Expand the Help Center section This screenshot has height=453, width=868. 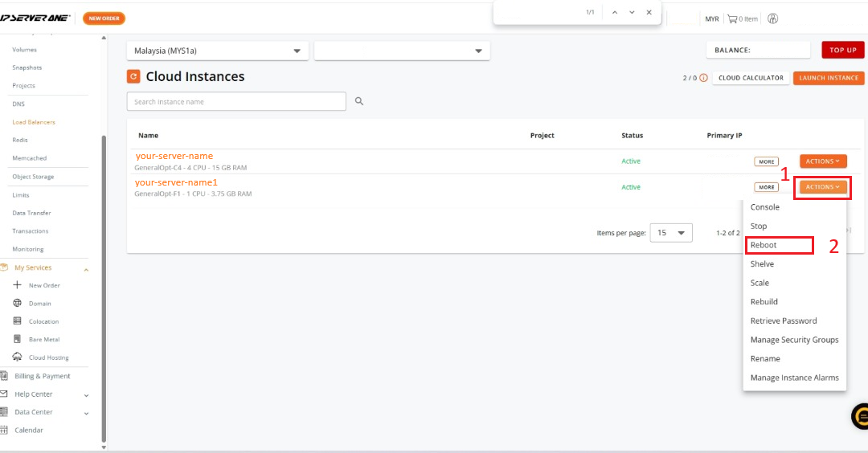click(x=86, y=394)
